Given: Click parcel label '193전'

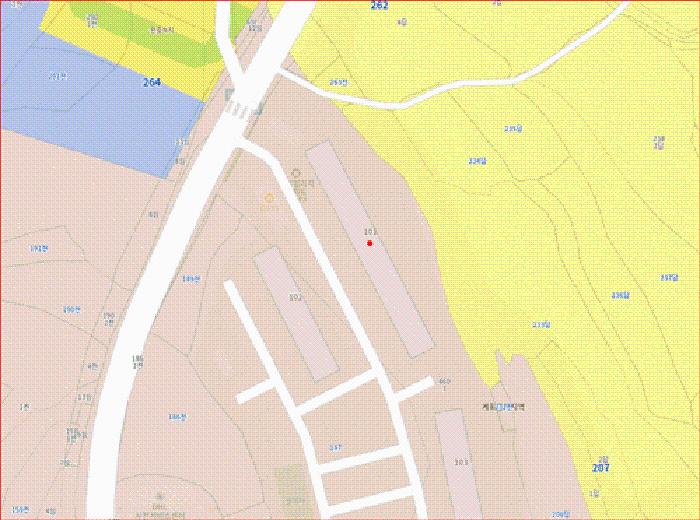Looking at the screenshot, I should coord(39,249).
